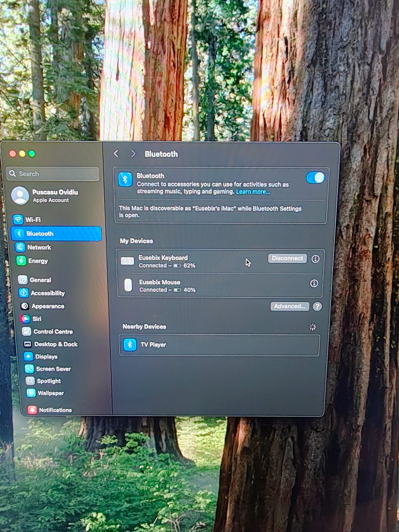Click the Siri icon
The image size is (399, 532).
[x=25, y=319]
